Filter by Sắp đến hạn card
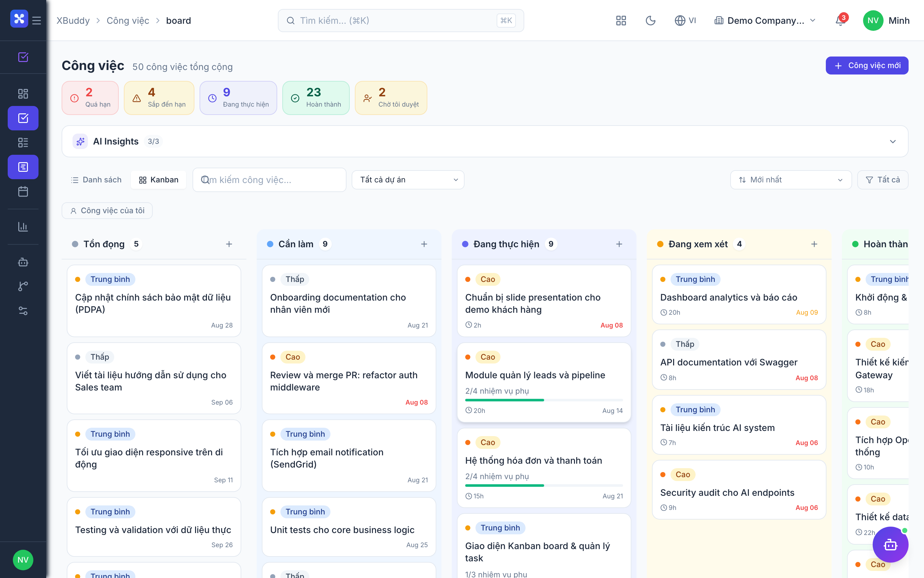The width and height of the screenshot is (924, 578). [159, 98]
